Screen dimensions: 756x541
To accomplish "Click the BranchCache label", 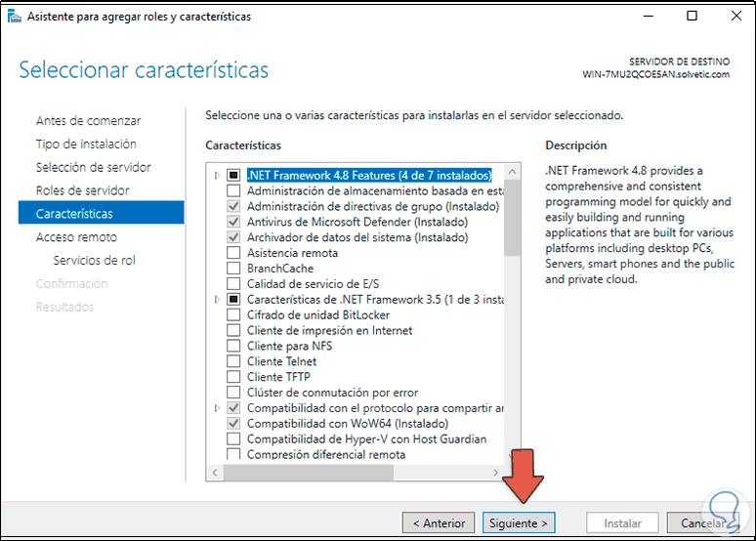I will tap(280, 269).
